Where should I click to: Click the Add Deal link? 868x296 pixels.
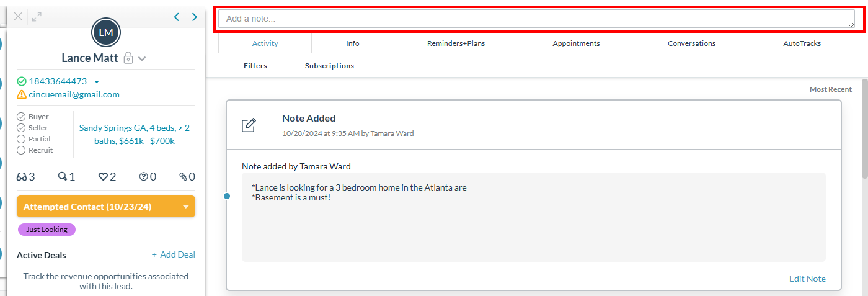click(174, 255)
